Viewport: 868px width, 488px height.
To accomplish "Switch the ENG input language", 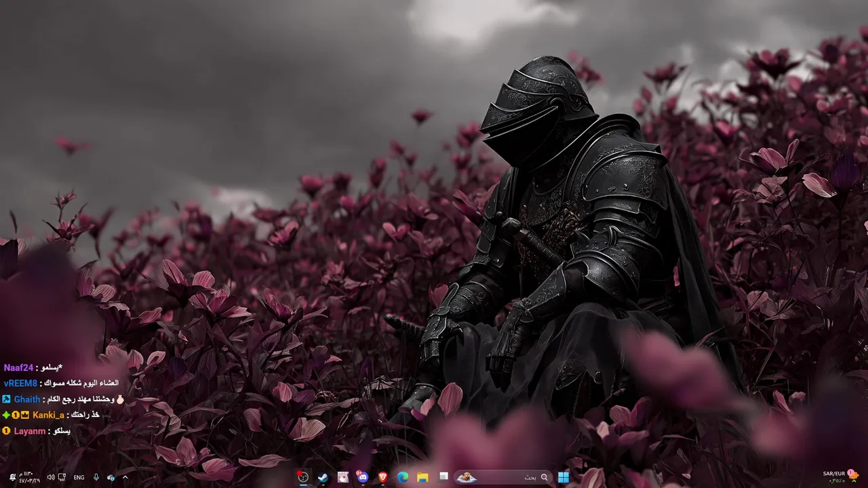I will [79, 477].
